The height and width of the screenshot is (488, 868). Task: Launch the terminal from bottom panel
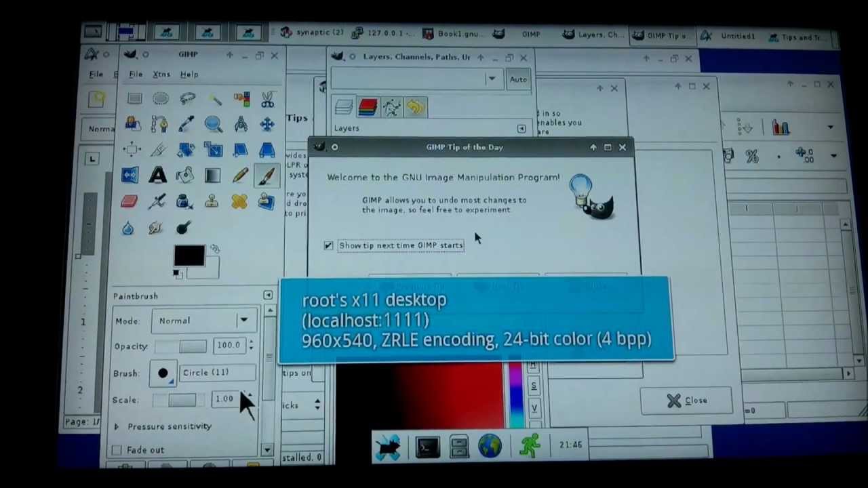click(x=428, y=447)
